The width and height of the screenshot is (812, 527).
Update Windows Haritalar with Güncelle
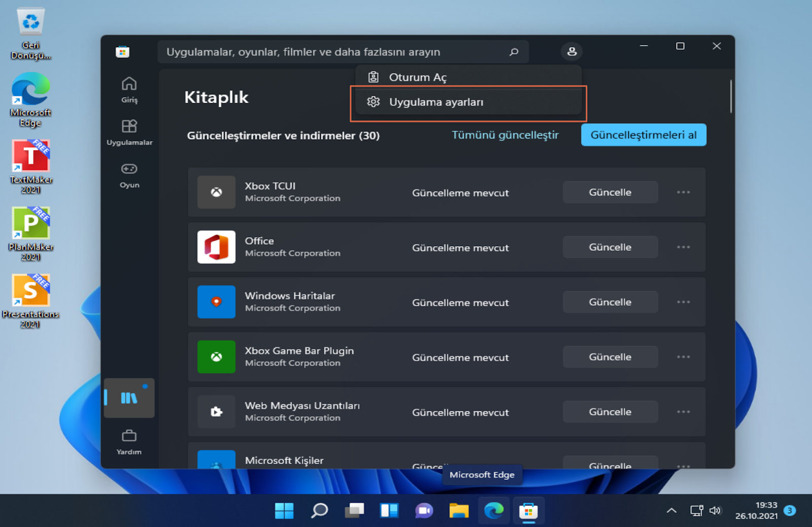pos(610,302)
